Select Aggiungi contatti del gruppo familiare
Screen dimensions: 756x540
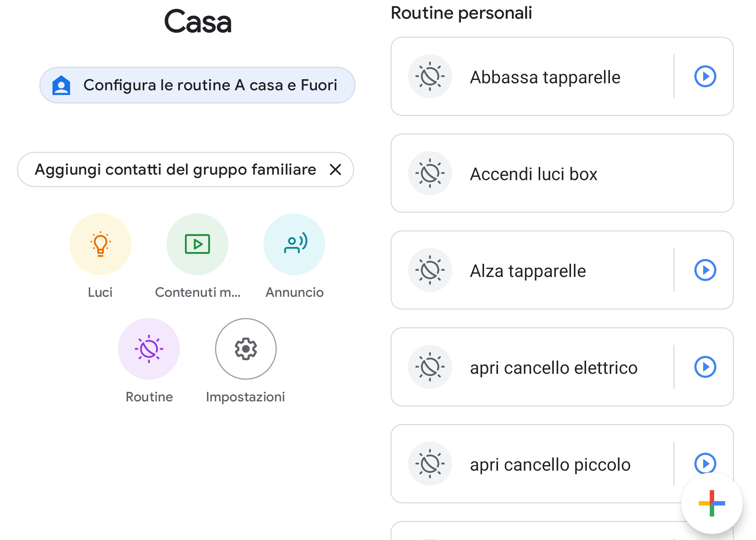coord(175,169)
